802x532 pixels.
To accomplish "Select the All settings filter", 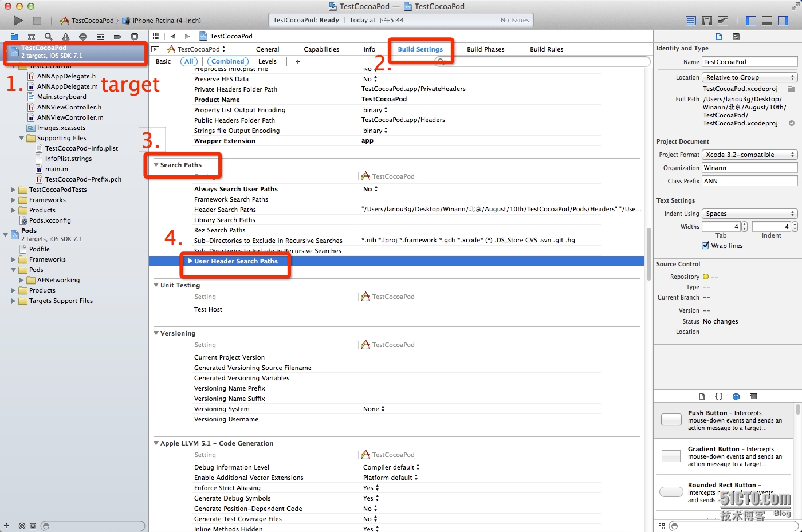I will 189,61.
